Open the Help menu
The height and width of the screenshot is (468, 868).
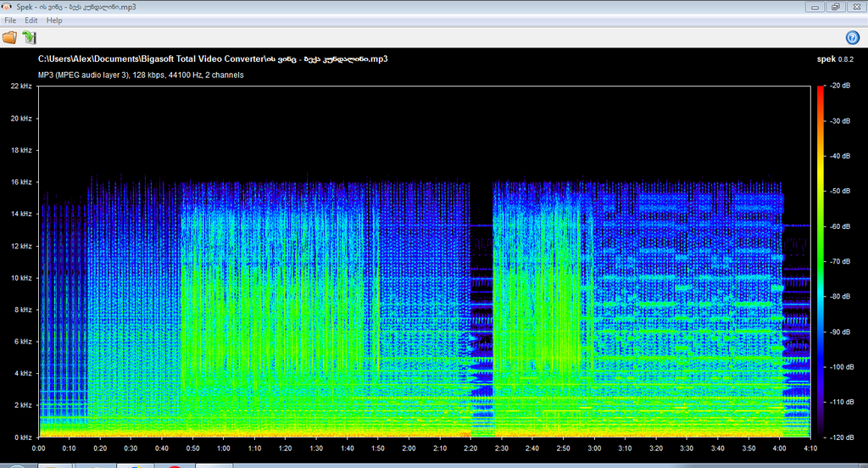pos(54,20)
